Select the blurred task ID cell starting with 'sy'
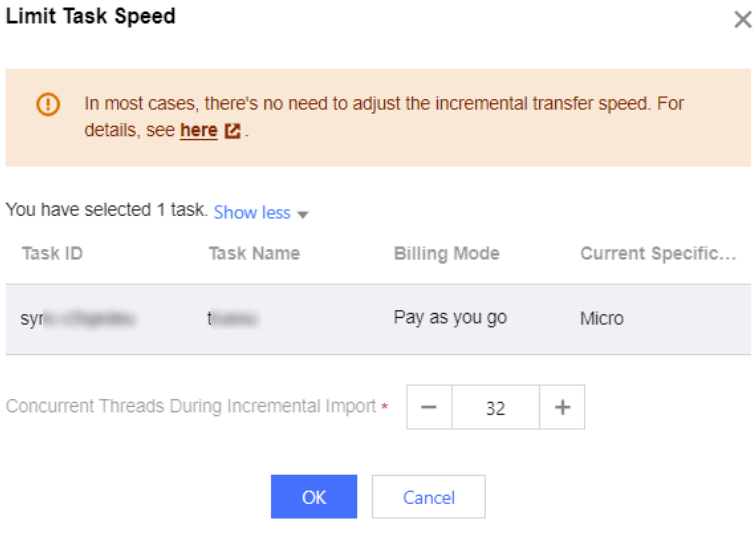The image size is (756, 534). [77, 319]
